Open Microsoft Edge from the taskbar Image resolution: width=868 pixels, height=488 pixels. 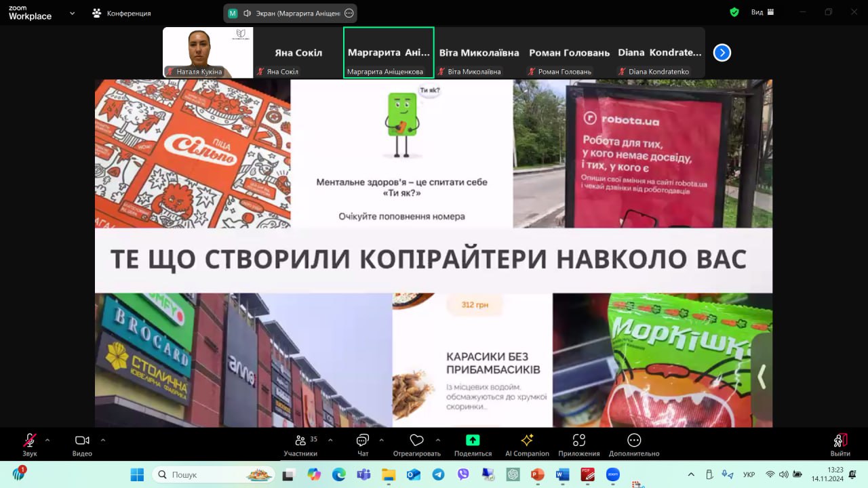pos(338,474)
